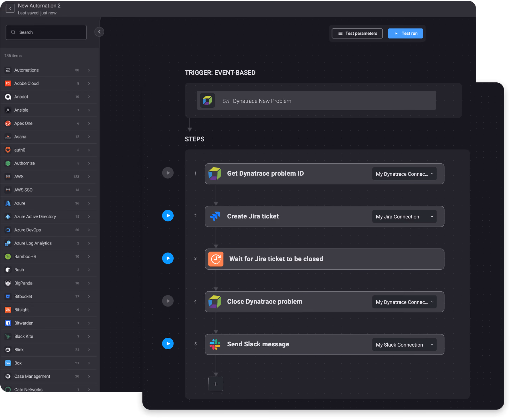Open connection dropdown on Get Dynatrace problem ID

point(405,174)
